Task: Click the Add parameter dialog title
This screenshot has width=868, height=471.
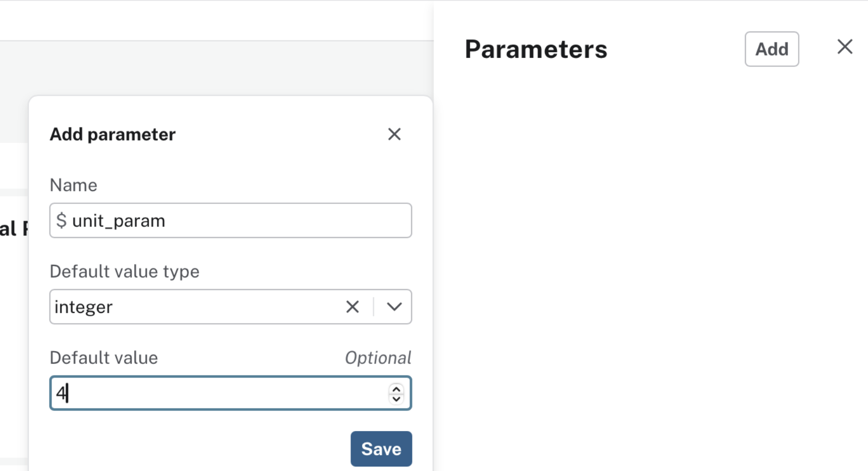Action: click(112, 134)
